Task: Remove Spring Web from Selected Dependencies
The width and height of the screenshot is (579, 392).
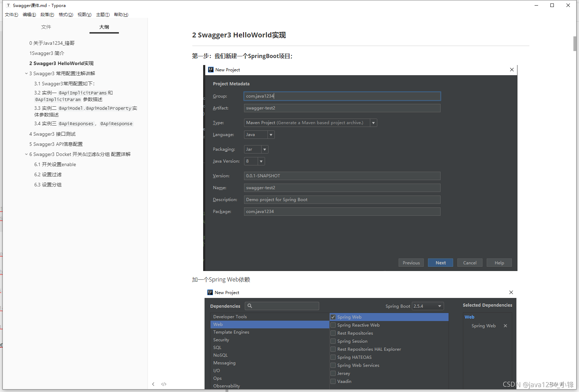Action: click(x=505, y=326)
